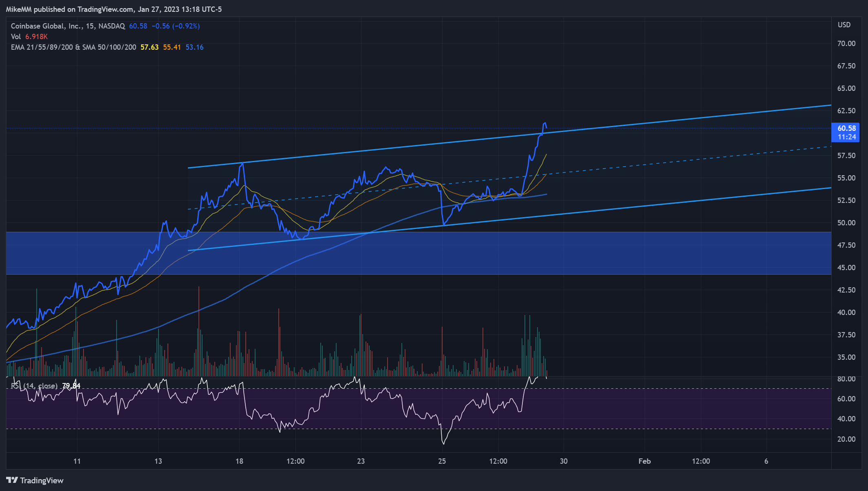Click the RSI (14, close) indicator label

pos(34,385)
